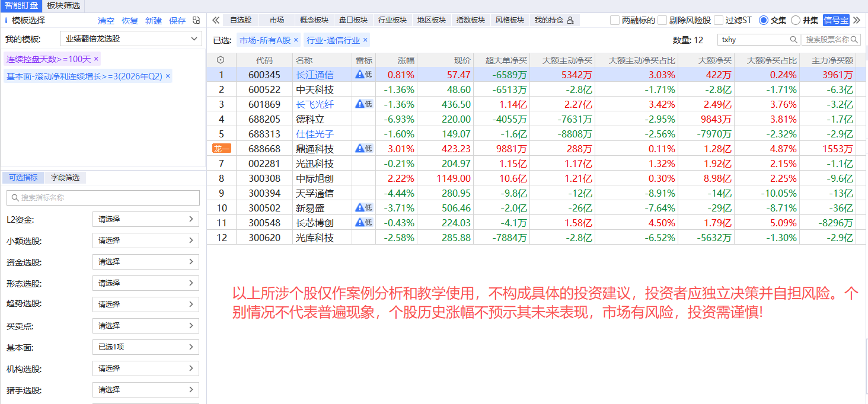The width and height of the screenshot is (868, 404).
Task: Click stock code 688205
Action: (264, 119)
